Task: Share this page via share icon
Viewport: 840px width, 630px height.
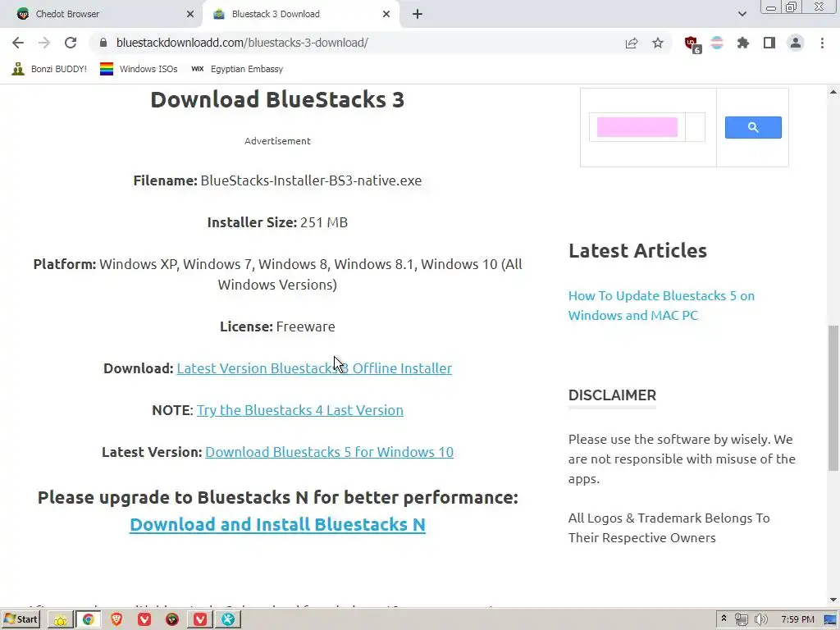Action: click(632, 43)
